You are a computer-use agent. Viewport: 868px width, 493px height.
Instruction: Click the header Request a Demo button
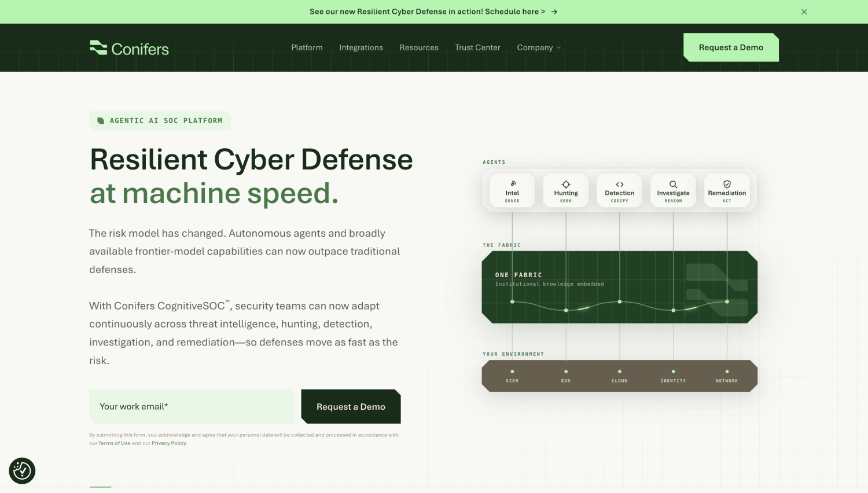point(731,47)
